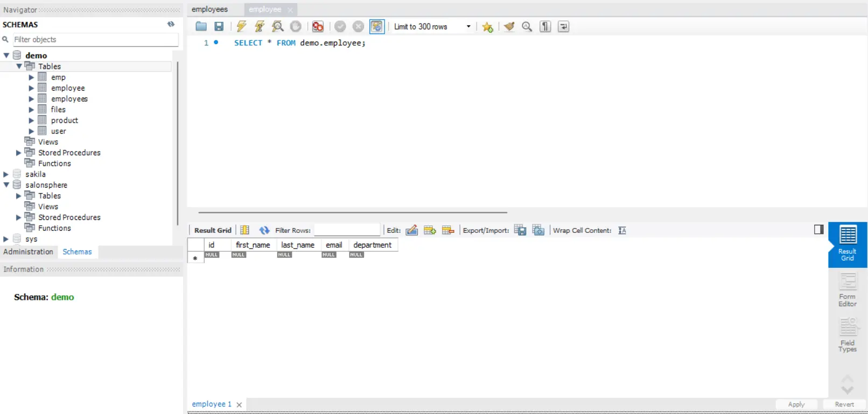
Task: Toggle invisible characters pilcrow button
Action: (x=545, y=26)
